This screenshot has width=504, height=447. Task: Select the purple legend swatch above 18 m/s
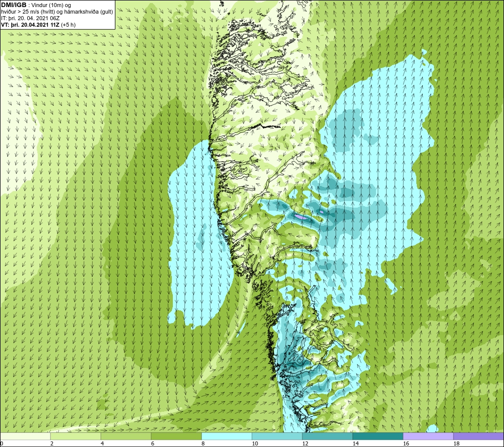tap(479, 436)
